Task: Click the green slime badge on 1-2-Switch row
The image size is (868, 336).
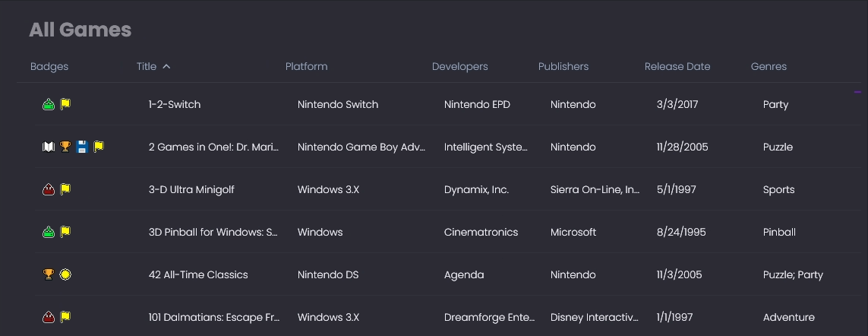Action: [x=49, y=104]
